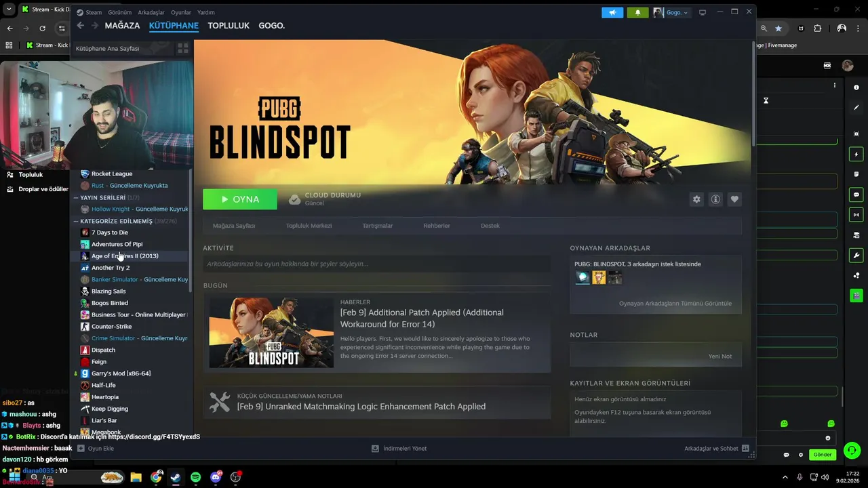Click the Heartopia game icon
The height and width of the screenshot is (488, 868).
[x=85, y=397]
